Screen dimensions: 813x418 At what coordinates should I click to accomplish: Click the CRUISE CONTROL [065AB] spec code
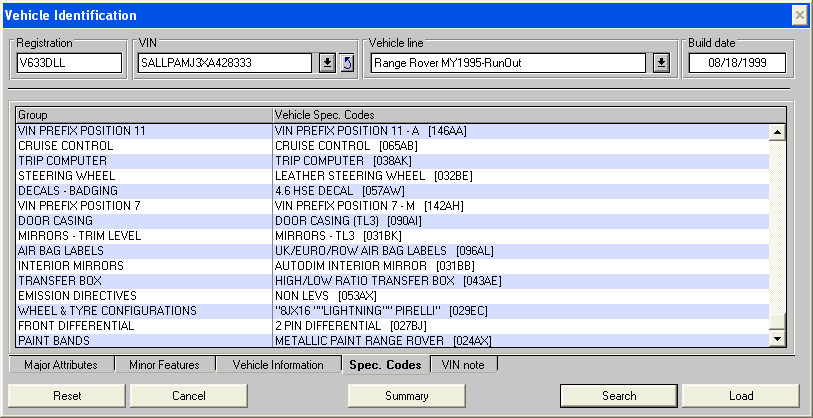coord(346,146)
